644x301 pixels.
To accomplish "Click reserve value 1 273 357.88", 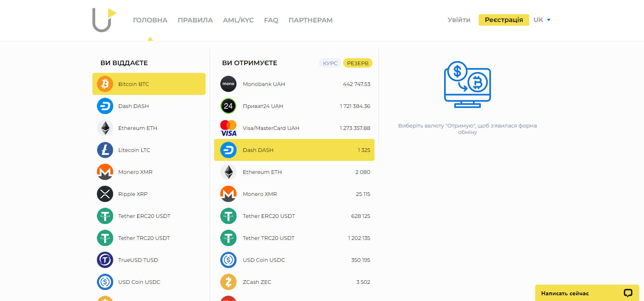I will click(355, 128).
